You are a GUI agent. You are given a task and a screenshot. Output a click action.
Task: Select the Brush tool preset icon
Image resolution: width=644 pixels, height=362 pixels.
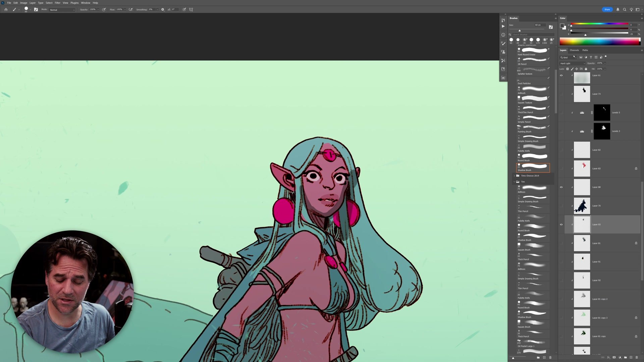[14, 10]
